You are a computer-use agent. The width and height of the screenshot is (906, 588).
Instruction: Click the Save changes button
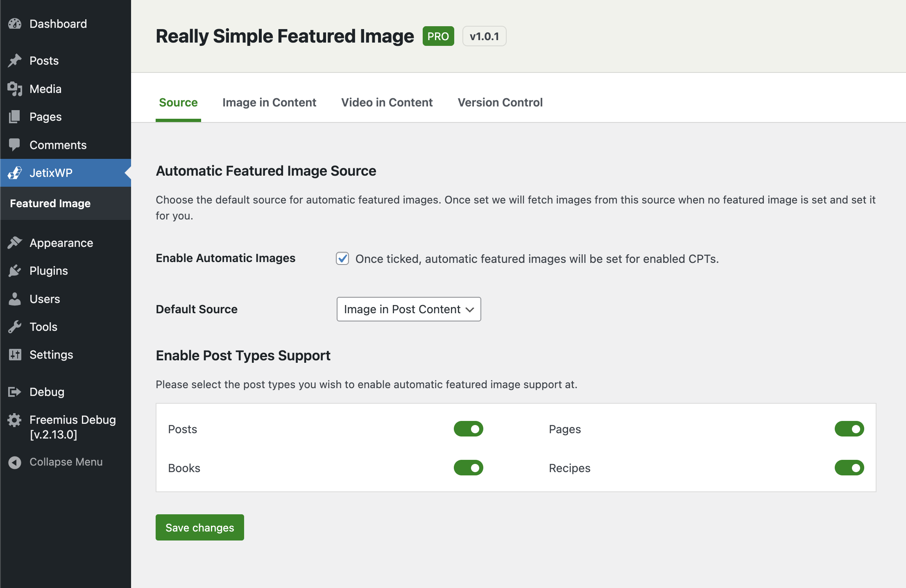tap(199, 527)
